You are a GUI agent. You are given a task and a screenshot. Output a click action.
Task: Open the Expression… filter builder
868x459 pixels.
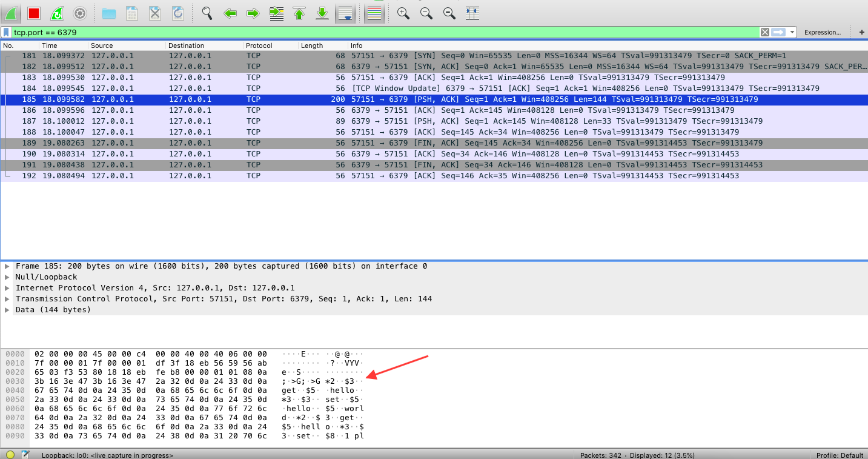tap(823, 32)
